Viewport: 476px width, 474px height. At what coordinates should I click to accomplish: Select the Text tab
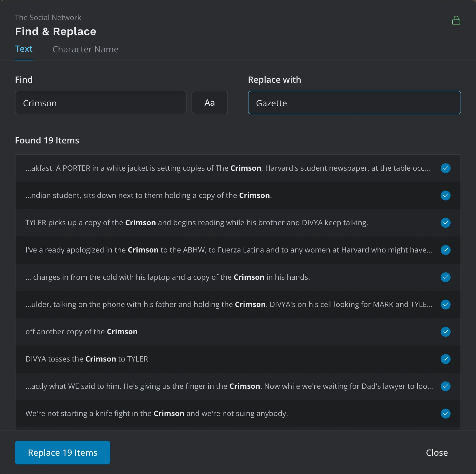point(24,49)
